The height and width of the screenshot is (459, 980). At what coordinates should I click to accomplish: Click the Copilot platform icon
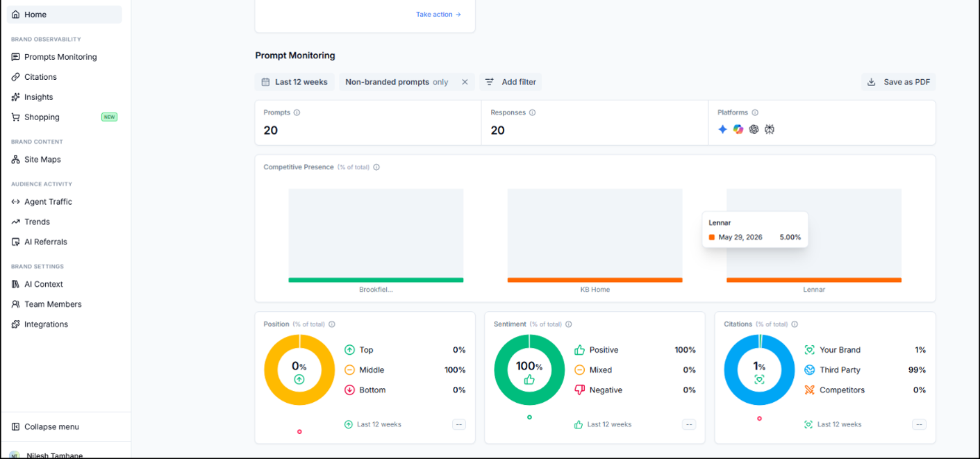click(738, 129)
